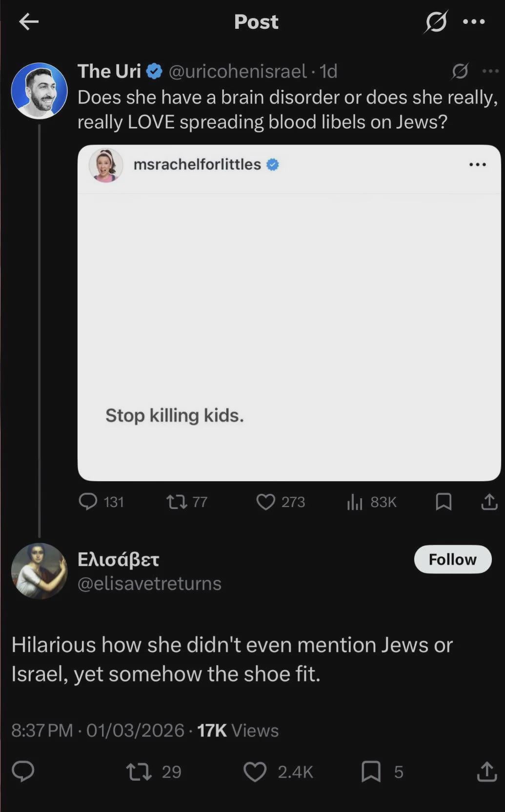The height and width of the screenshot is (812, 505).
Task: Follow the @elisavetreturns account
Action: 452,559
